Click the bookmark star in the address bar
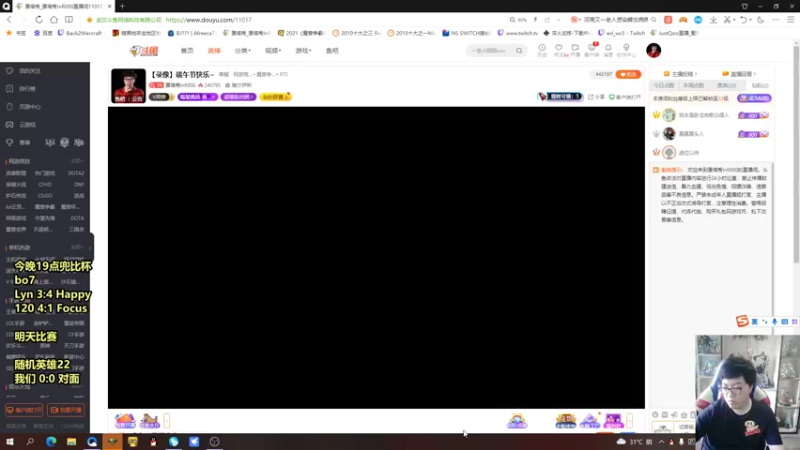This screenshot has width=800, height=450. 89,19
